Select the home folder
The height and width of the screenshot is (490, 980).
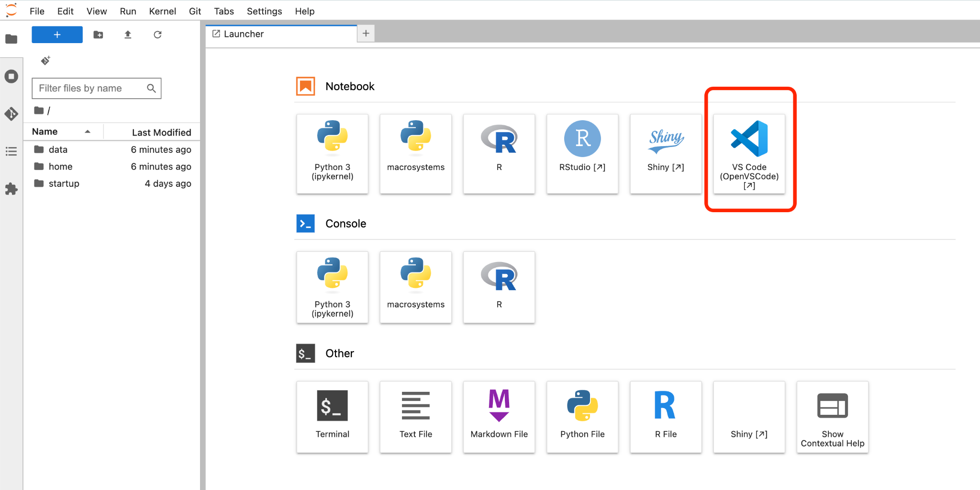(x=112, y=167)
